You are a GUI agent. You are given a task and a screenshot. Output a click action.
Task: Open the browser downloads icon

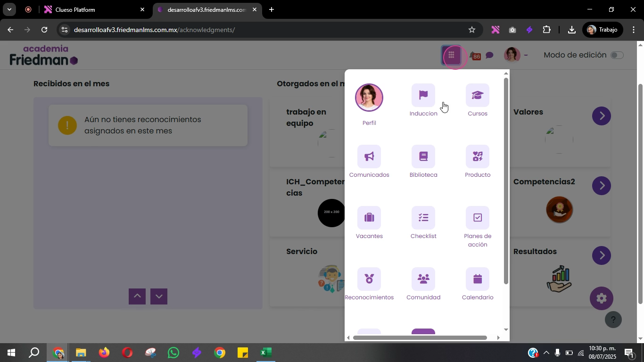coord(571,30)
